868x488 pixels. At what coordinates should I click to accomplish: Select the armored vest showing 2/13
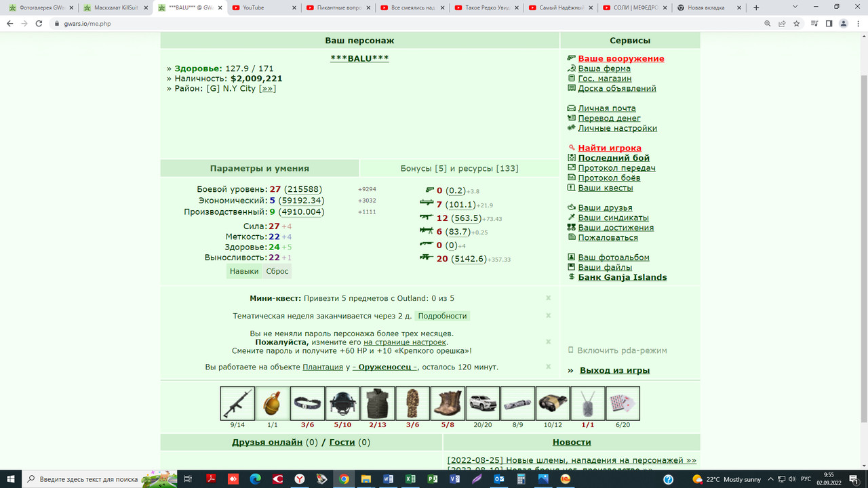point(378,403)
